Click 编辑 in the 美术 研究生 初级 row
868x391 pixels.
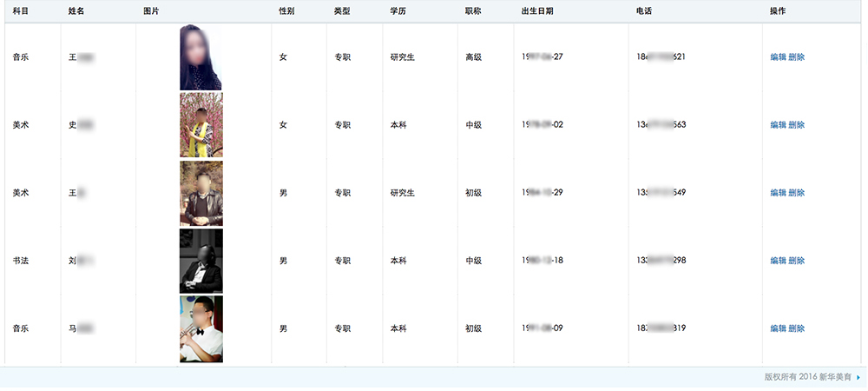(x=778, y=193)
